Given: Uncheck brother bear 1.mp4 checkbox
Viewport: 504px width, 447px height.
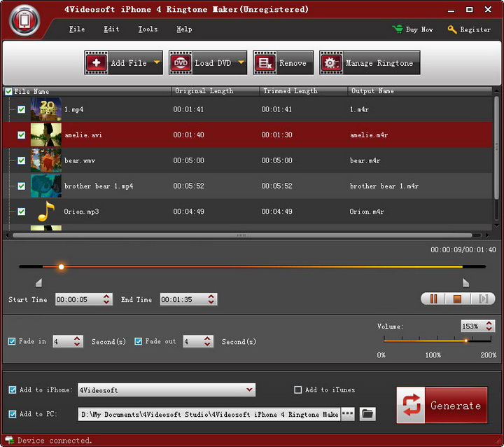Looking at the screenshot, I should (21, 186).
